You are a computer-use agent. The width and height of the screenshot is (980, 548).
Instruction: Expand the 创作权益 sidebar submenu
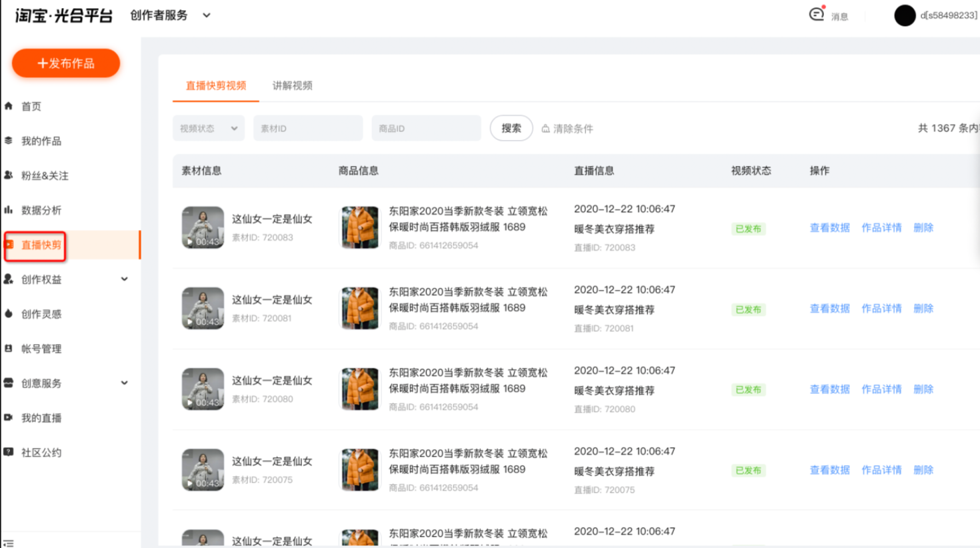(124, 279)
